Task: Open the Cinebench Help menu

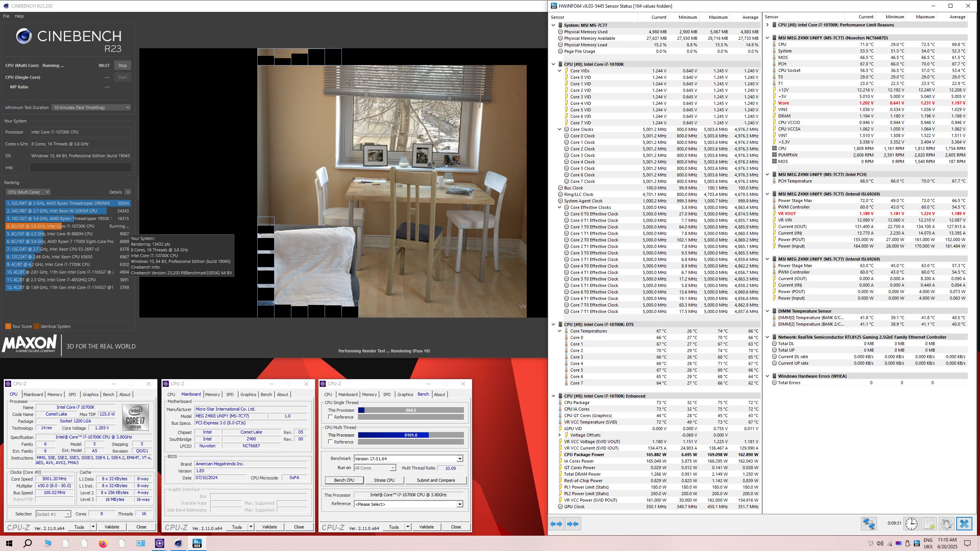Action: [19, 16]
